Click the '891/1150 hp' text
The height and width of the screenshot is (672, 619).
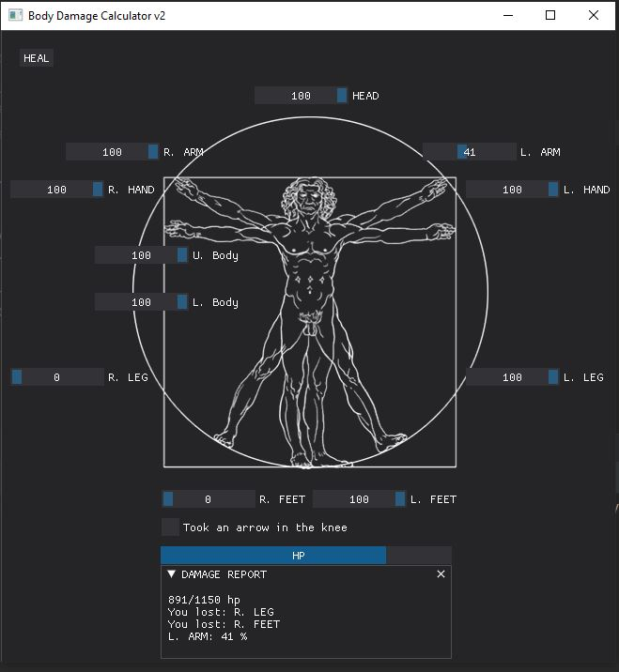point(204,599)
